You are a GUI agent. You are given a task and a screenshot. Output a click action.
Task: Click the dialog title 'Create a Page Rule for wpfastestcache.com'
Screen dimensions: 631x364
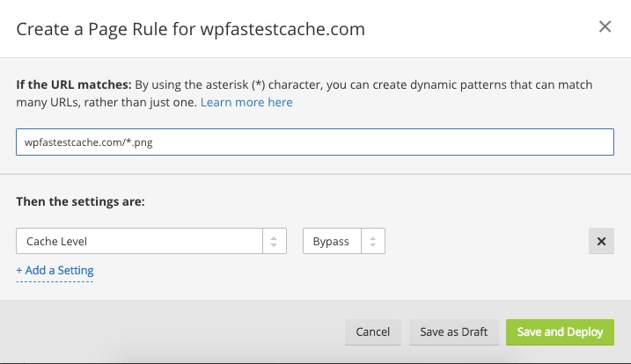[x=190, y=29]
